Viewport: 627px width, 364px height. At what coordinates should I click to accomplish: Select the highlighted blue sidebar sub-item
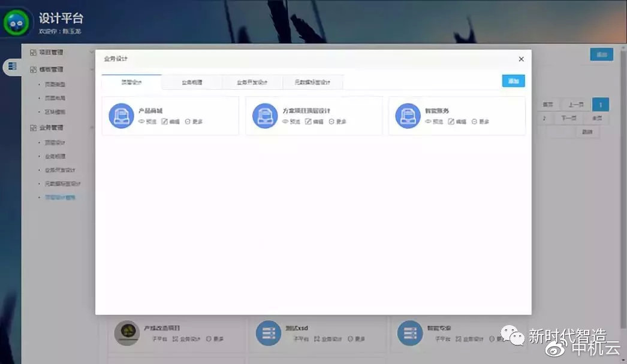pos(60,198)
